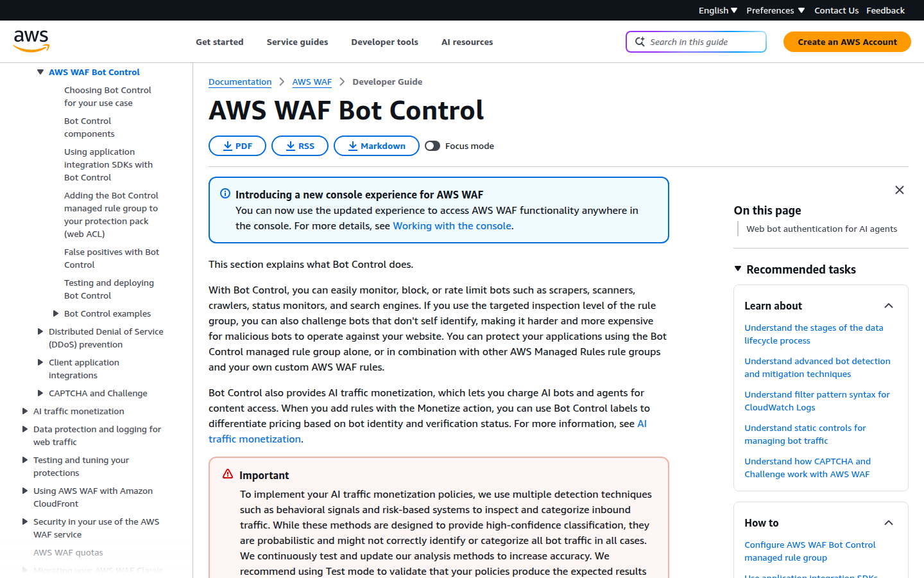
Task: Open Preferences dropdown
Action: coord(775,10)
